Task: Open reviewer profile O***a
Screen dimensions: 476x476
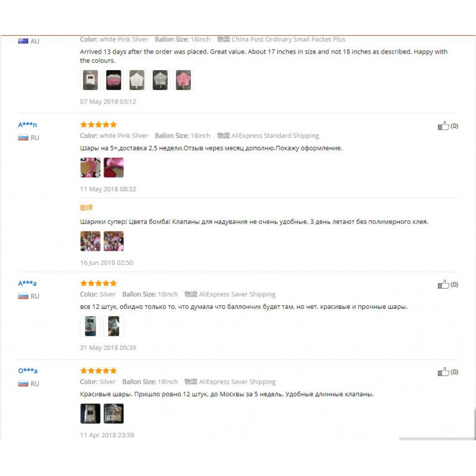Action: click(x=27, y=371)
